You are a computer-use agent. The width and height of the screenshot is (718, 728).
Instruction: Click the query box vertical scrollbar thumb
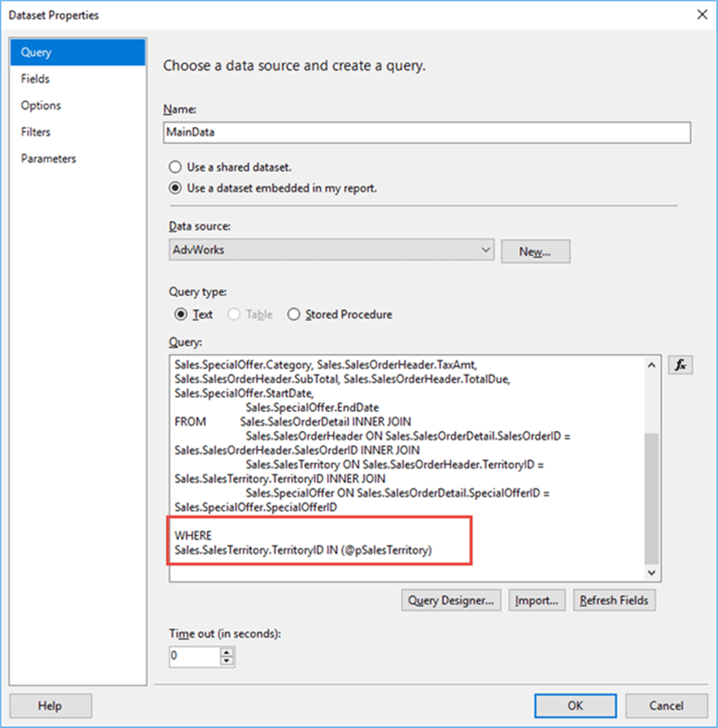tap(652, 498)
